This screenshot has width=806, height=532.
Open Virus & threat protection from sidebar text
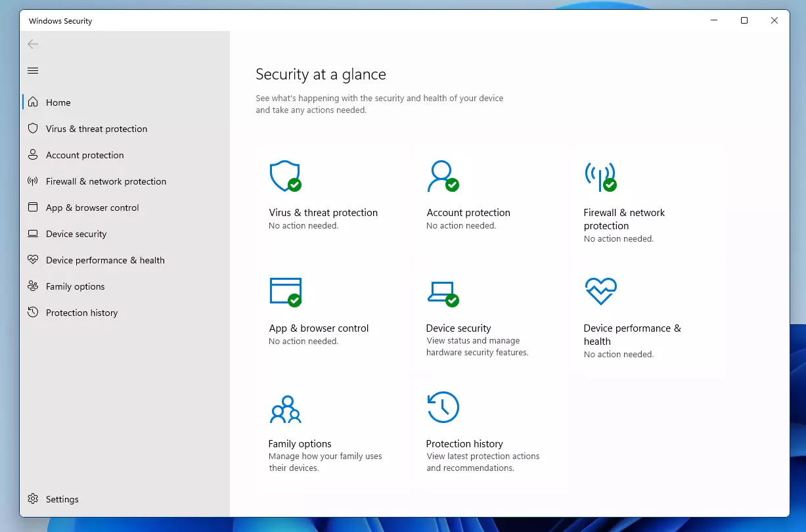(97, 129)
